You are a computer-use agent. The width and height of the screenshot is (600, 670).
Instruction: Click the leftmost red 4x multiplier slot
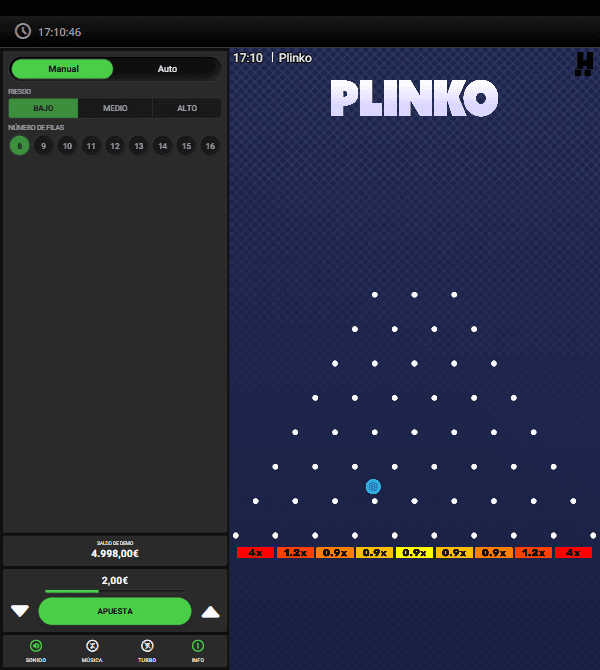(x=255, y=552)
